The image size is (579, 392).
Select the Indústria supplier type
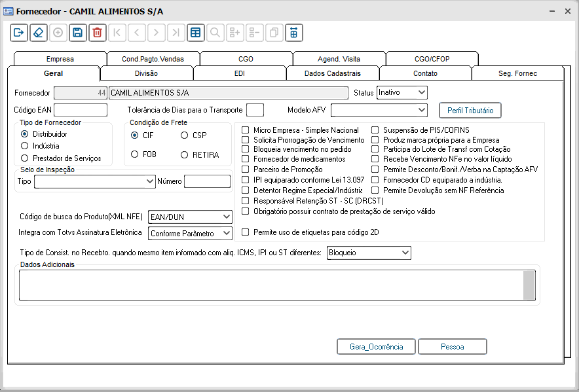25,146
